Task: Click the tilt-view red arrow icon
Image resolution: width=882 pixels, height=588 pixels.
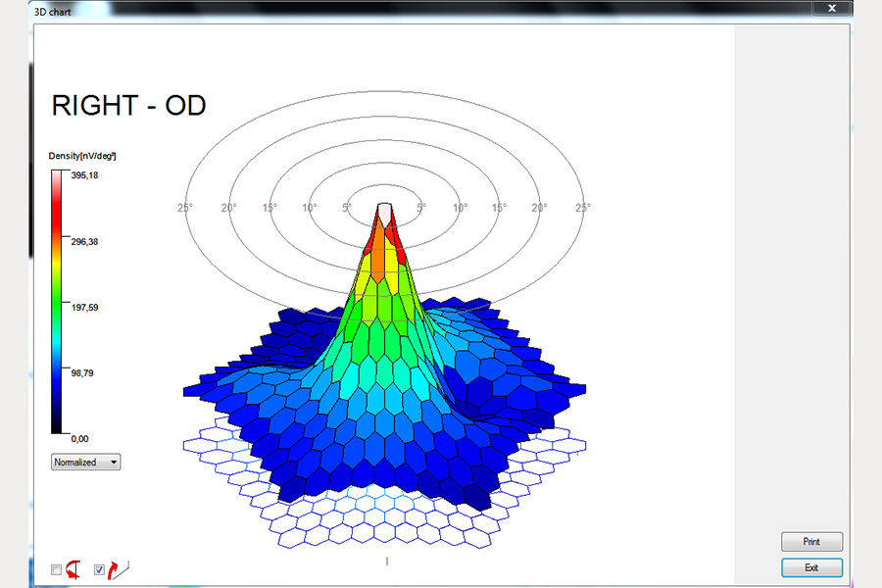Action: [x=118, y=570]
